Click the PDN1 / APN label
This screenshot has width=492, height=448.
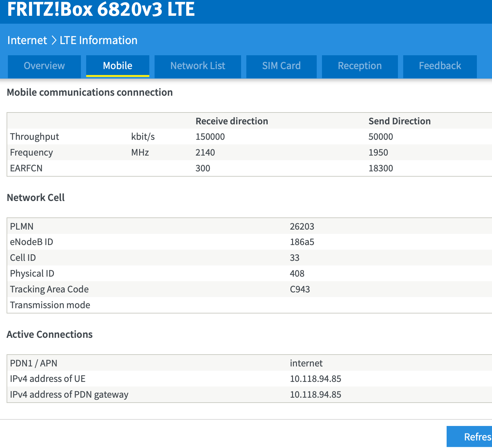click(x=34, y=363)
